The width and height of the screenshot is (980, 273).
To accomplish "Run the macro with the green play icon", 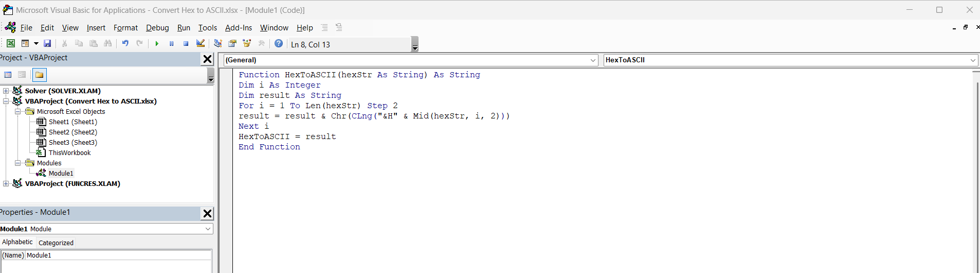I will [x=157, y=44].
